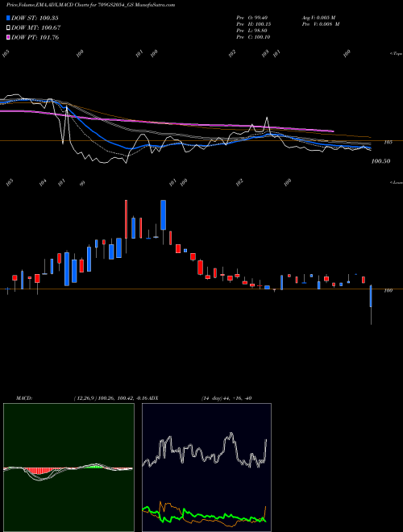403x532 pixels.
Task: Open the dark blue ADX indicator panel
Action: click(x=206, y=468)
